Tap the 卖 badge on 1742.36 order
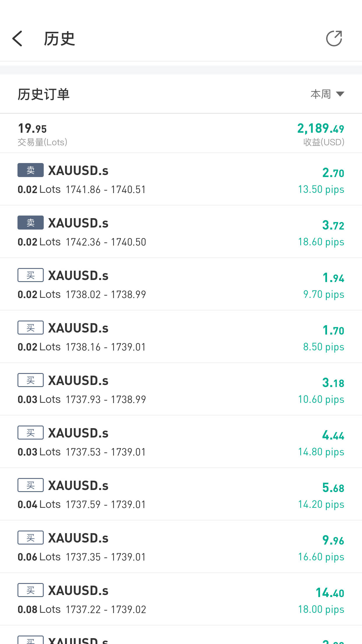This screenshot has height=644, width=362. coord(31,223)
